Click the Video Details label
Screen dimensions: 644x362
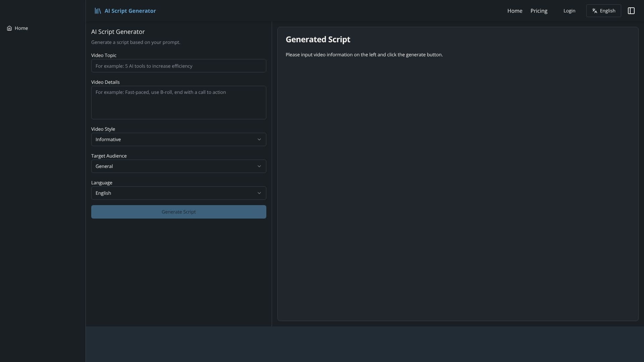(x=105, y=82)
